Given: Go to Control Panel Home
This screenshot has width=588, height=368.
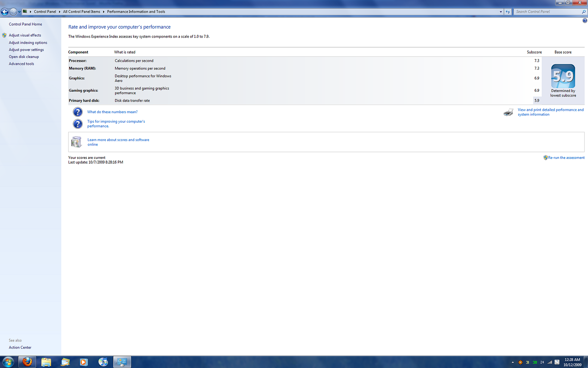Looking at the screenshot, I should 26,24.
